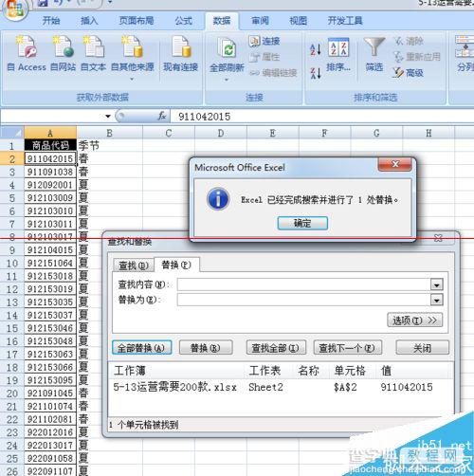This screenshot has width=474, height=476.
Task: Click 关闭 Close button in dialog
Action: 422,348
